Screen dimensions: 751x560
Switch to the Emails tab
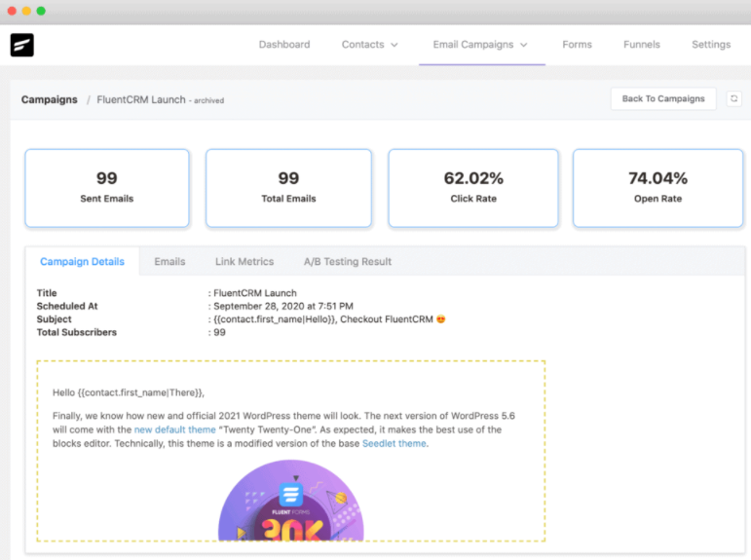point(169,262)
